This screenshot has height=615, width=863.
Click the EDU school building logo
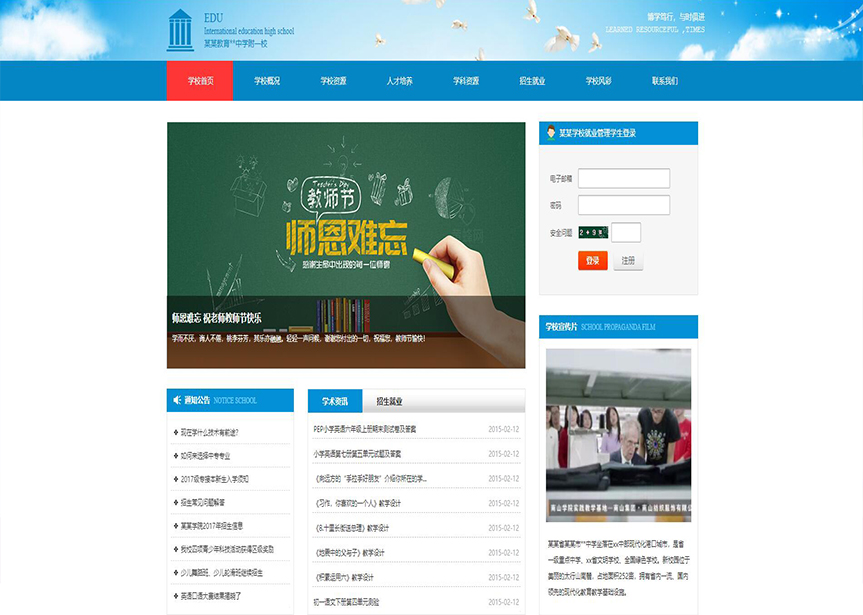click(180, 30)
